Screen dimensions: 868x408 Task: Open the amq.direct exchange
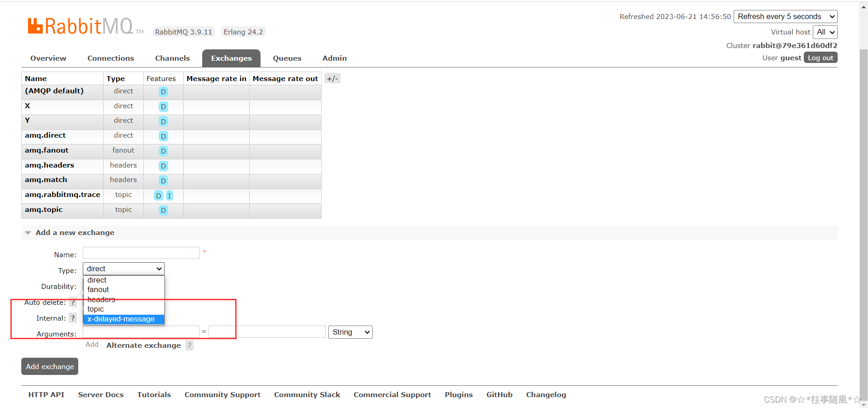point(45,135)
